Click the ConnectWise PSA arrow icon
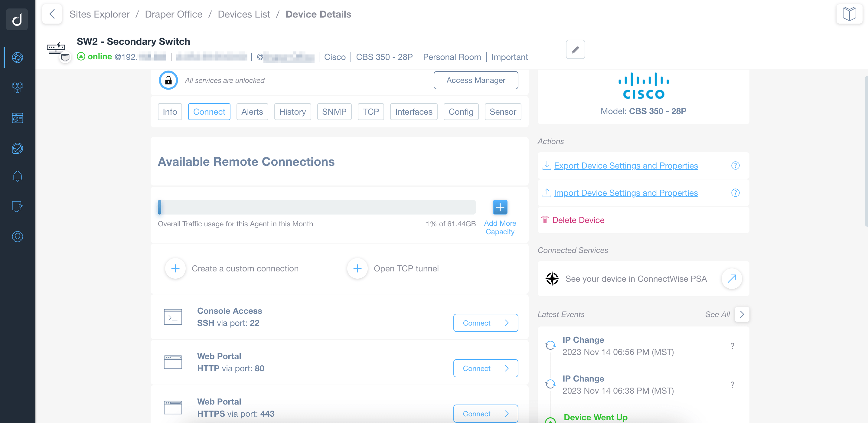868x423 pixels. pos(732,279)
